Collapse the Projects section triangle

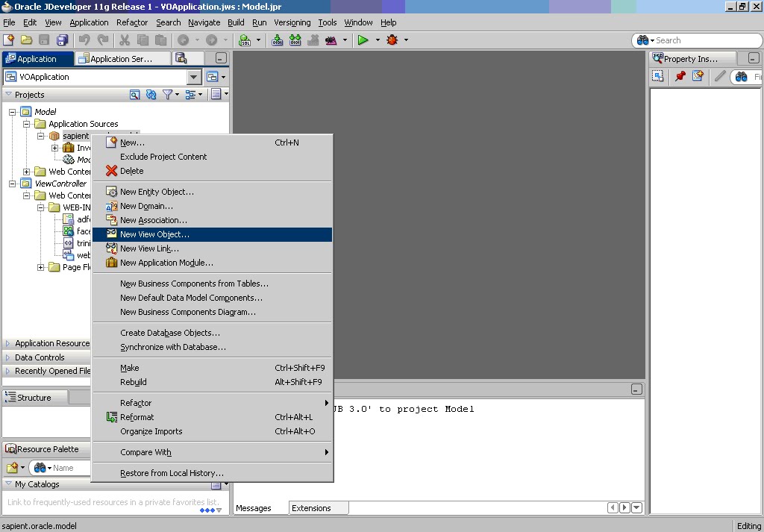pos(8,94)
